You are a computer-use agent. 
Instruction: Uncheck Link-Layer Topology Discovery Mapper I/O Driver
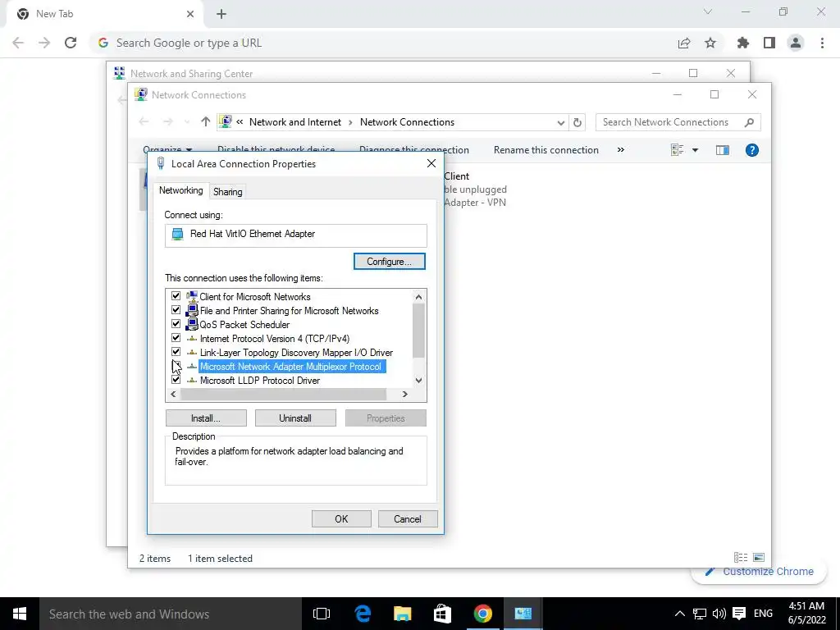coord(176,351)
